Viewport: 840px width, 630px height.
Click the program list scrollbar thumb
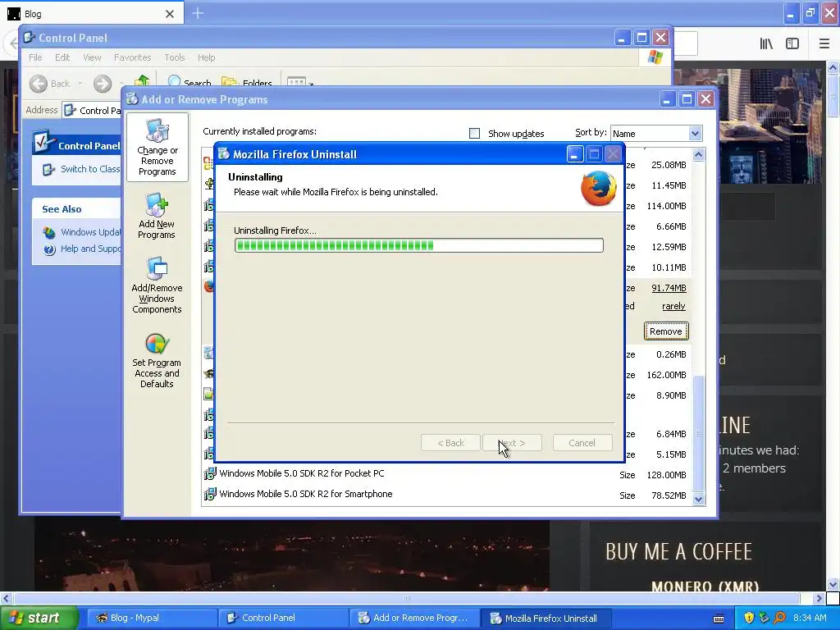[698, 433]
